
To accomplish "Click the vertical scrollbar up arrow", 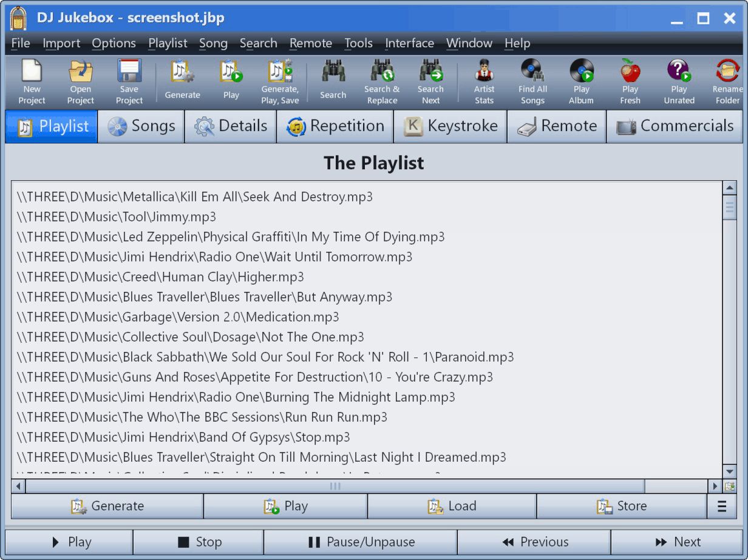I will coord(730,188).
